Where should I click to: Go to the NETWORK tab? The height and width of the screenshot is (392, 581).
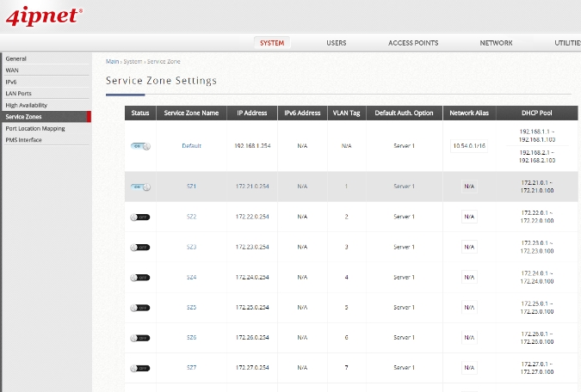coord(496,43)
